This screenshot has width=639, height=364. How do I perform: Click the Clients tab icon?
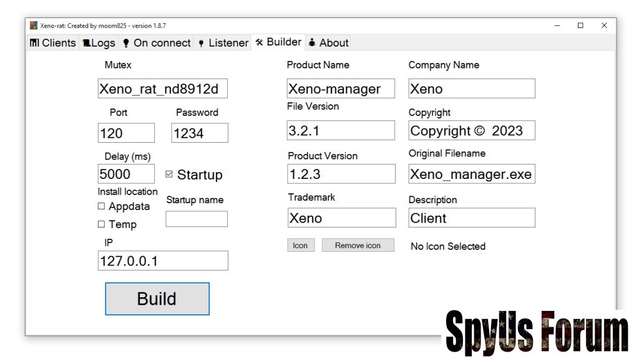pyautogui.click(x=34, y=43)
